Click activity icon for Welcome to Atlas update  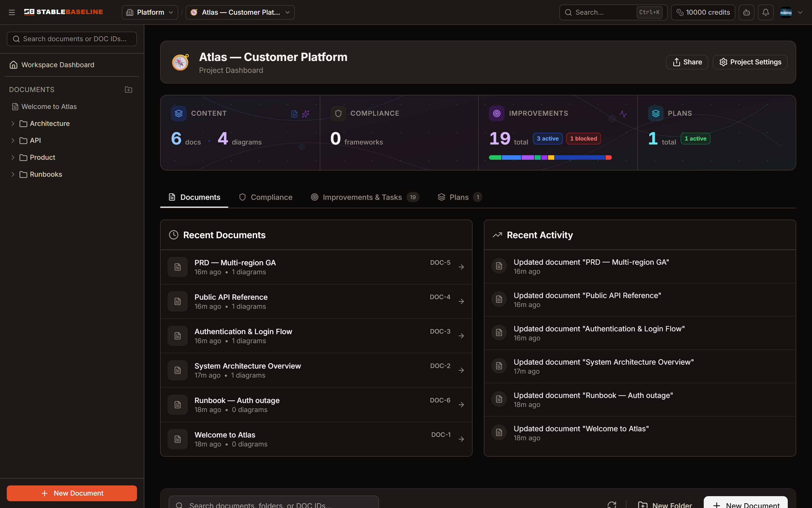pos(499,432)
